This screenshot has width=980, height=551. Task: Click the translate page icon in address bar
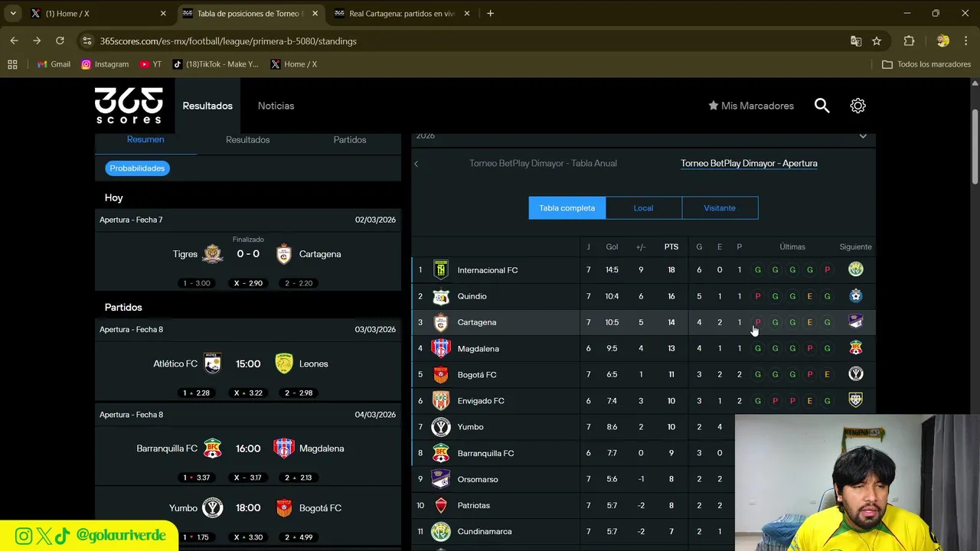856,41
